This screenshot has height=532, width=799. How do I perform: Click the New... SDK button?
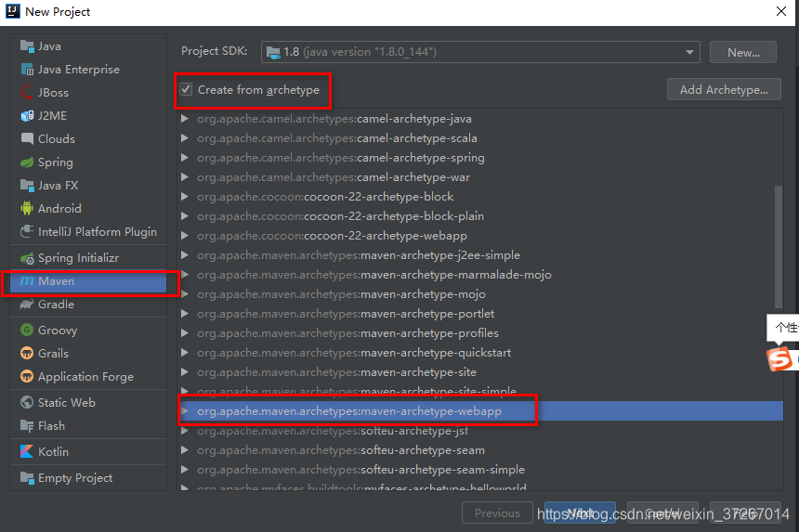[x=743, y=52]
